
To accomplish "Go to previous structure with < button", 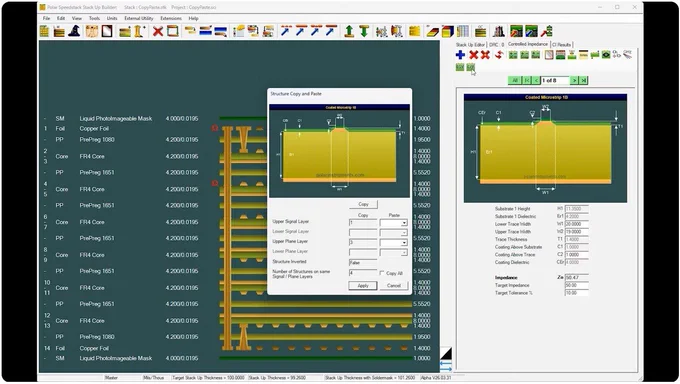I will (x=536, y=80).
